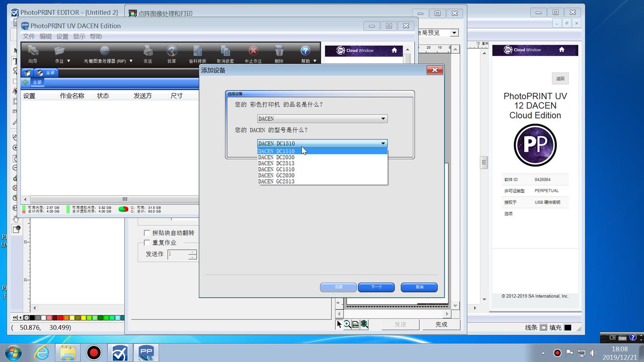Sort by 状态 column header
Image resolution: width=644 pixels, height=362 pixels.
103,96
